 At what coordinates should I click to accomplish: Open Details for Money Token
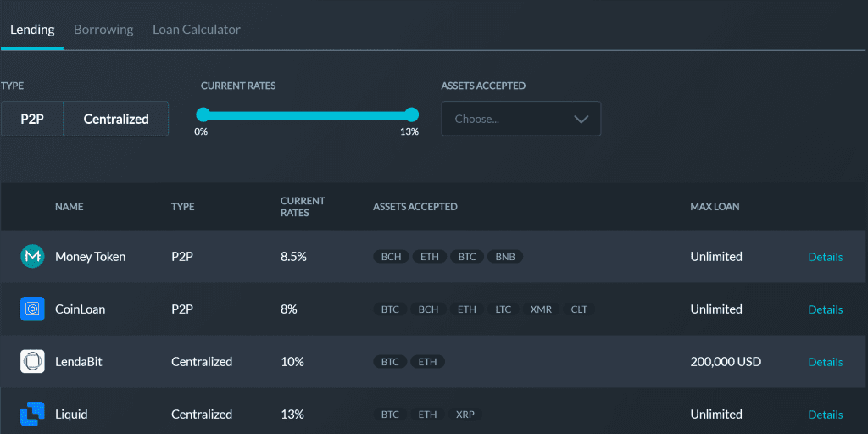(x=825, y=257)
